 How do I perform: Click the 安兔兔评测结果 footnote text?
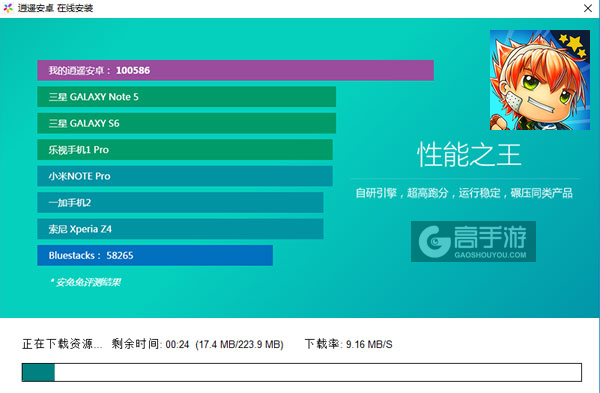(85, 282)
